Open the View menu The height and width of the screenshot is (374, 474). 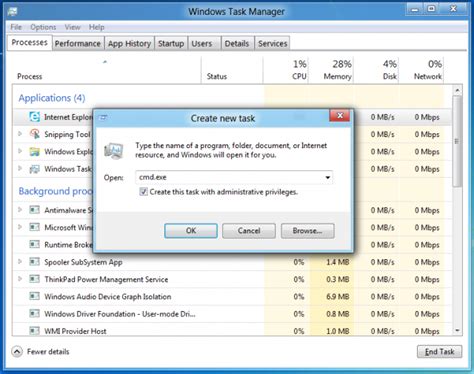(72, 27)
